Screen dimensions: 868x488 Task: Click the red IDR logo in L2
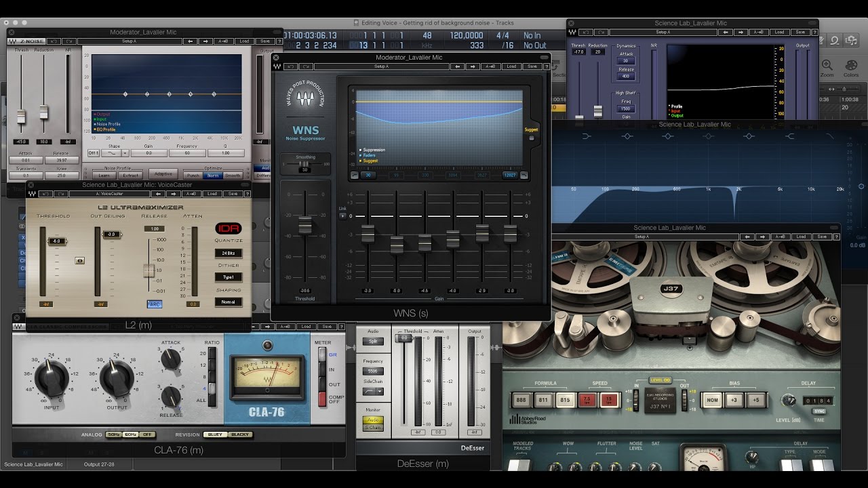tap(228, 228)
